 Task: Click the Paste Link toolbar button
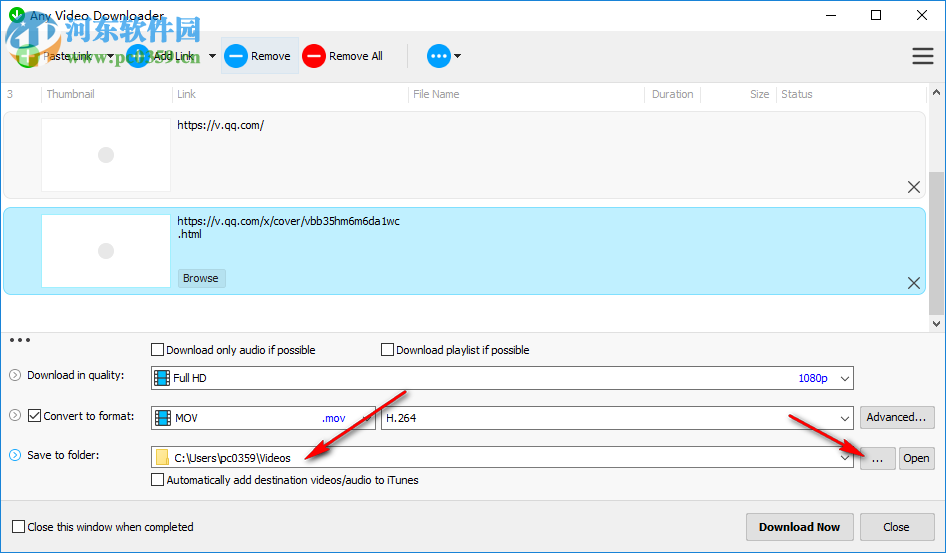tap(54, 56)
